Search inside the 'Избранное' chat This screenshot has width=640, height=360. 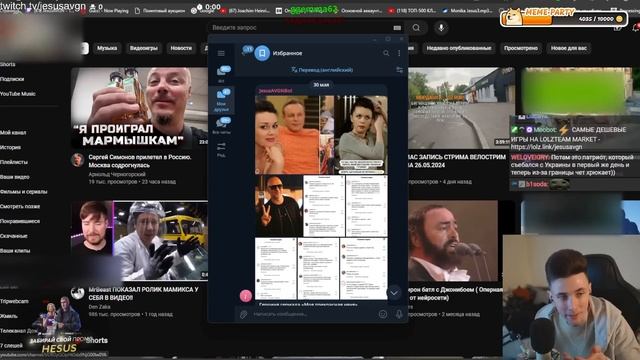tap(386, 53)
